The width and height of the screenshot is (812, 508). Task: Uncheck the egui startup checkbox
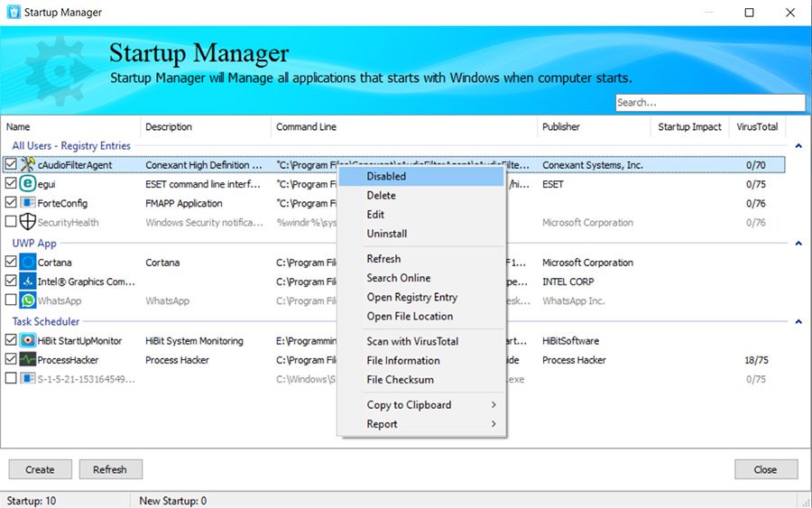[10, 183]
